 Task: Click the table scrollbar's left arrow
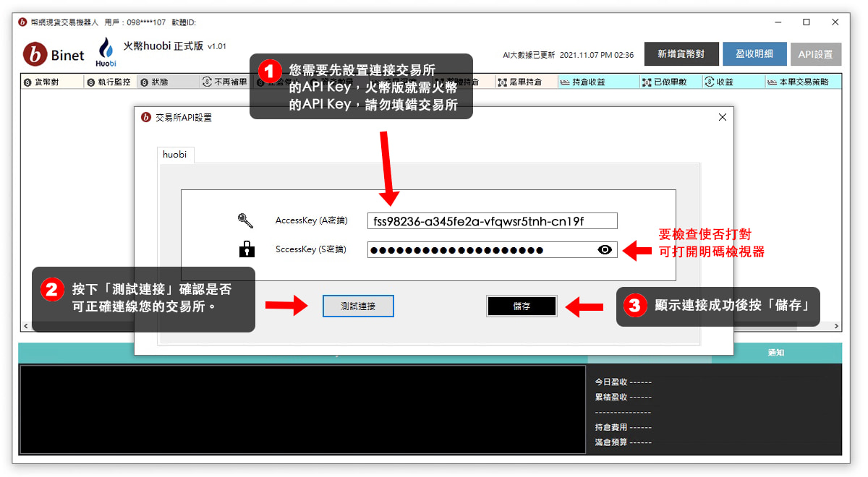[x=26, y=327]
